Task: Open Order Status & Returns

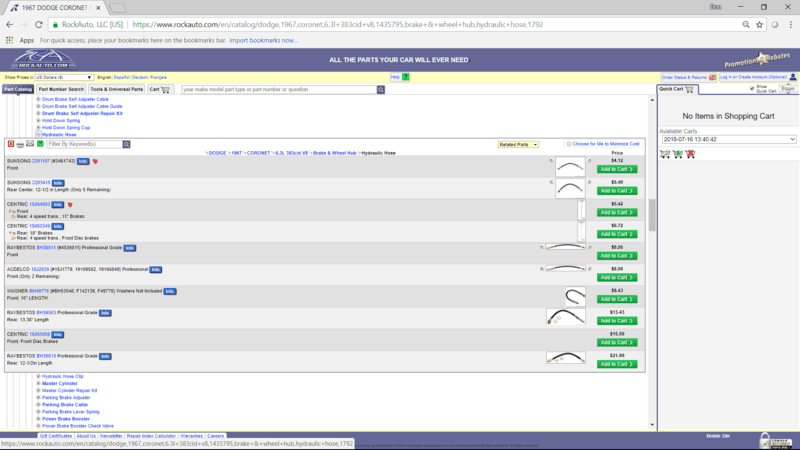Action: (x=689, y=77)
